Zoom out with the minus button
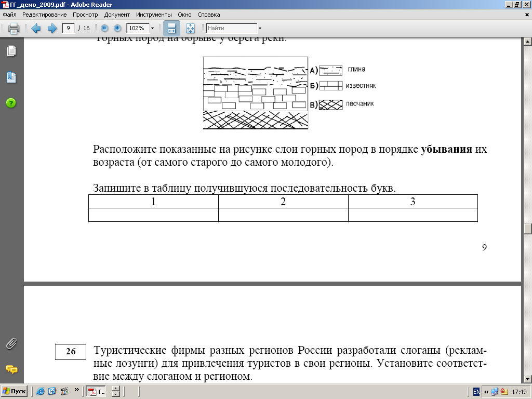The width and height of the screenshot is (532, 399). 104,28
